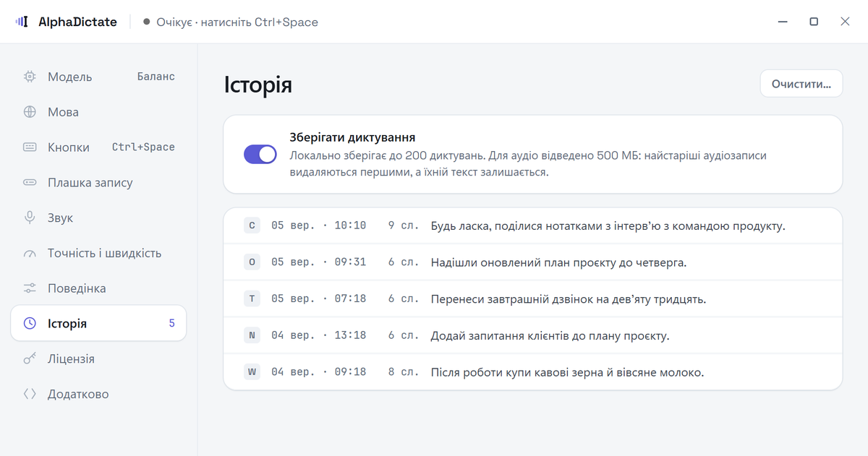Click the 9 сл. word count
Image resolution: width=868 pixels, height=456 pixels.
click(x=404, y=225)
